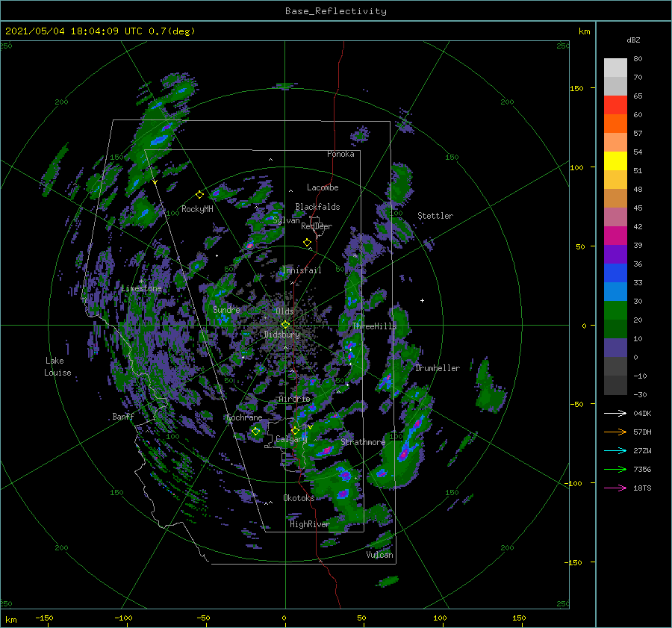Click the RockyMH label on map
The width and height of the screenshot is (672, 628).
197,209
